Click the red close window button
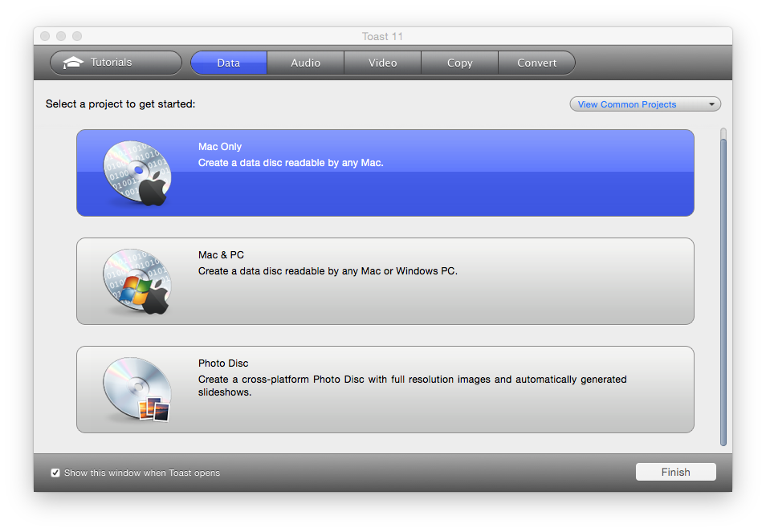 [45, 36]
